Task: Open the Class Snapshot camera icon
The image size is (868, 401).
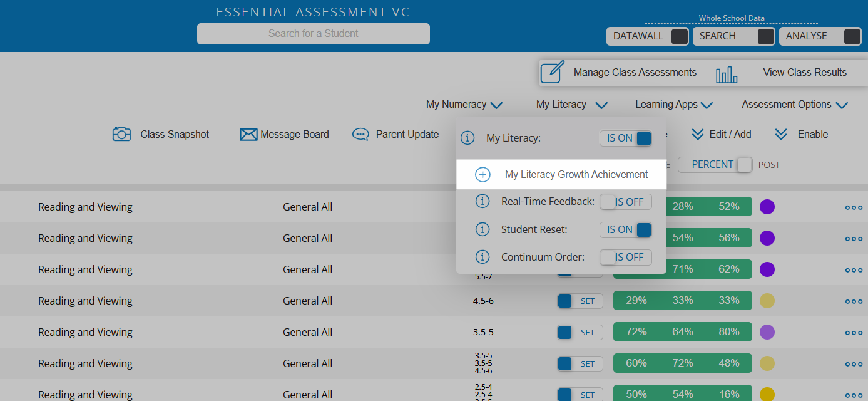Action: click(122, 134)
